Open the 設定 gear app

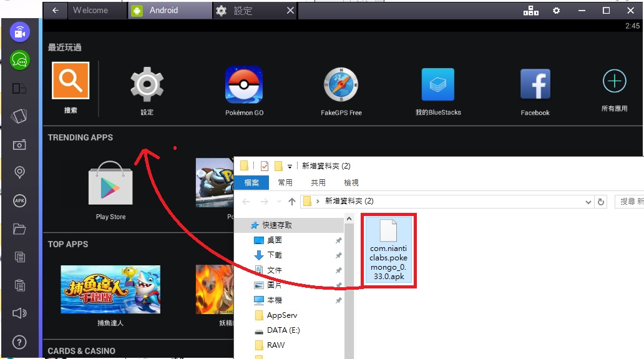point(147,85)
